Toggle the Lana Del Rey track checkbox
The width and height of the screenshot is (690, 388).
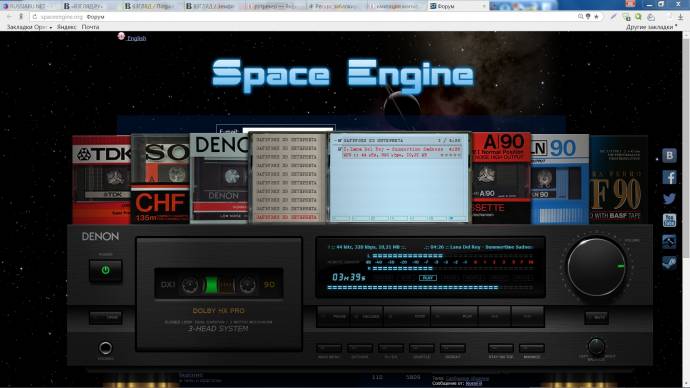pos(340,150)
